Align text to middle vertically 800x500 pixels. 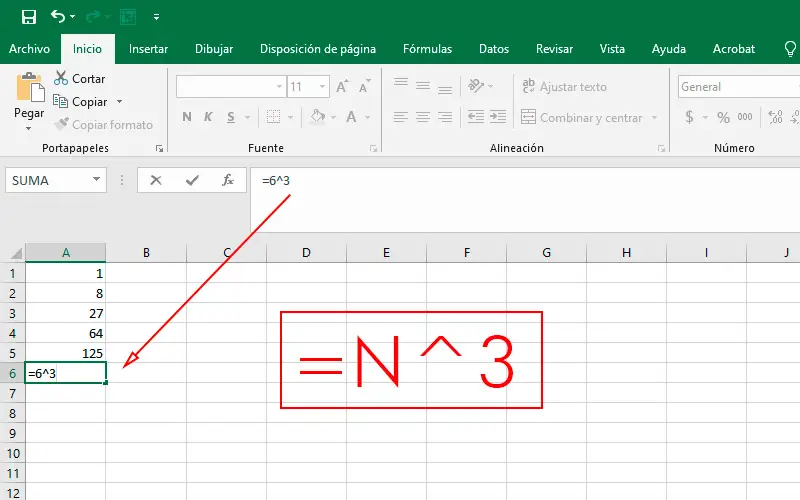[x=423, y=85]
